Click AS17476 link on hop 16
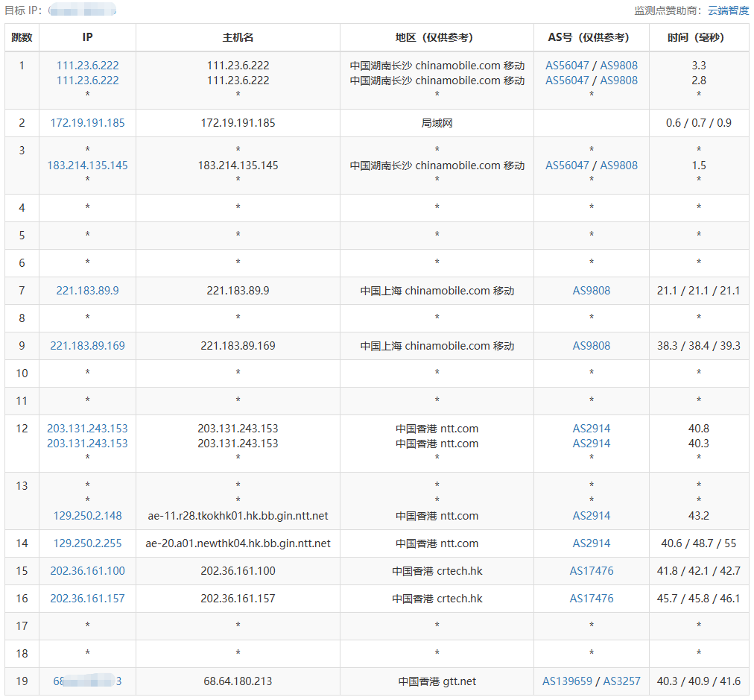This screenshot has width=754, height=700. [x=591, y=599]
